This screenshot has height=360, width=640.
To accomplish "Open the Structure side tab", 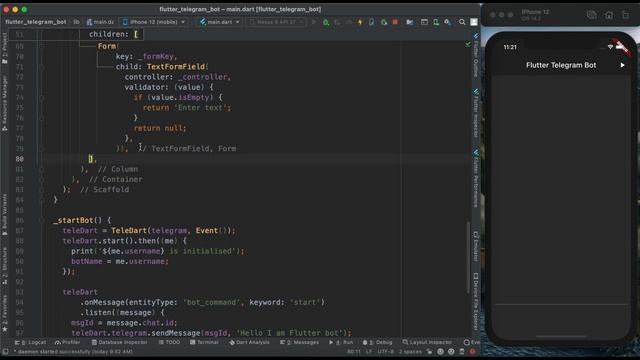I will click(4, 265).
